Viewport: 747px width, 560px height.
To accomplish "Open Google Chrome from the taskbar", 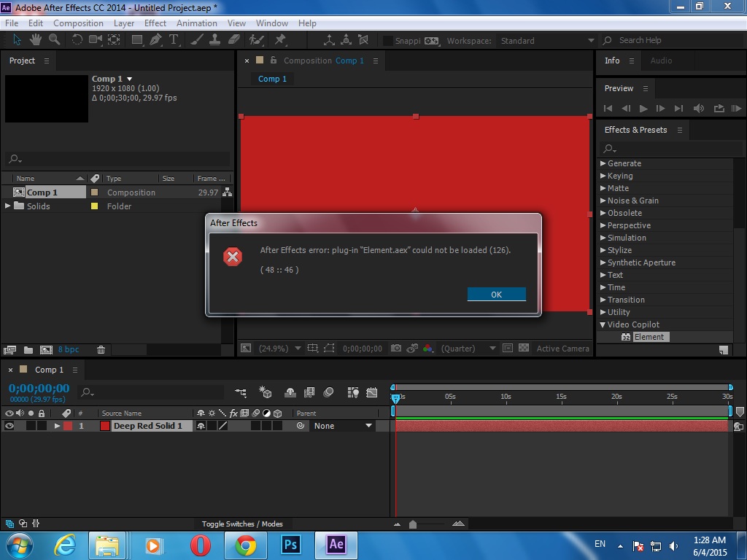I will pyautogui.click(x=246, y=545).
